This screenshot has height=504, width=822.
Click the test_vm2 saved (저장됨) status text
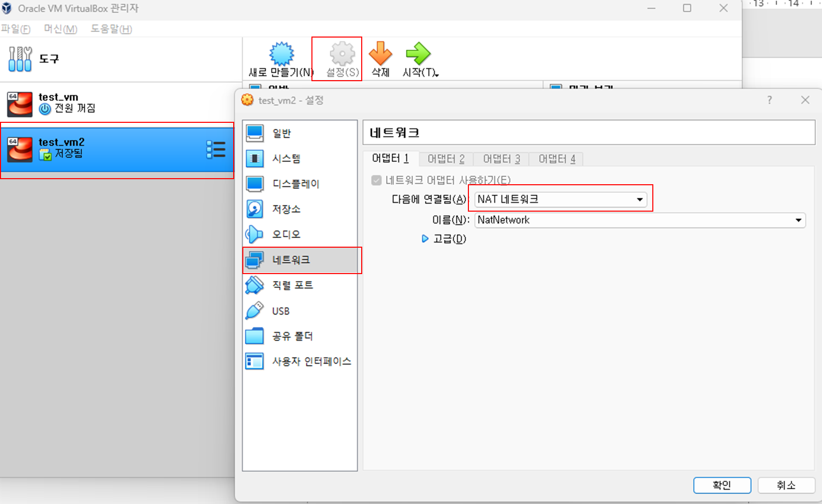(68, 153)
